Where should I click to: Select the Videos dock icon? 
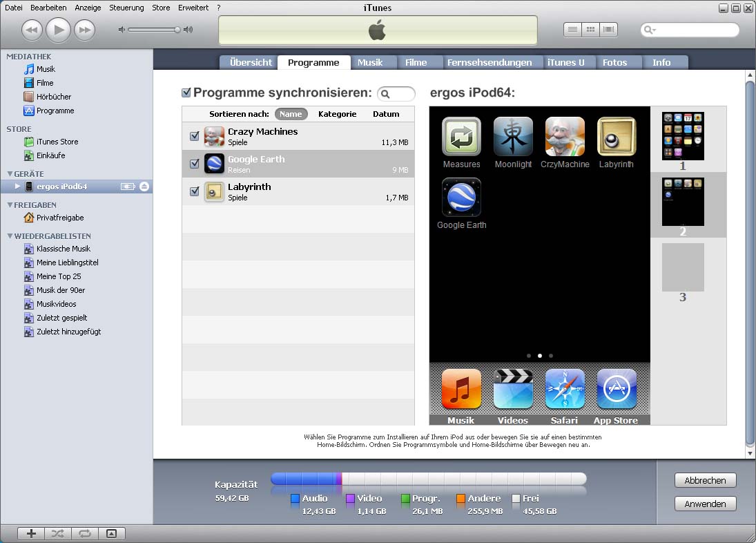pyautogui.click(x=513, y=390)
